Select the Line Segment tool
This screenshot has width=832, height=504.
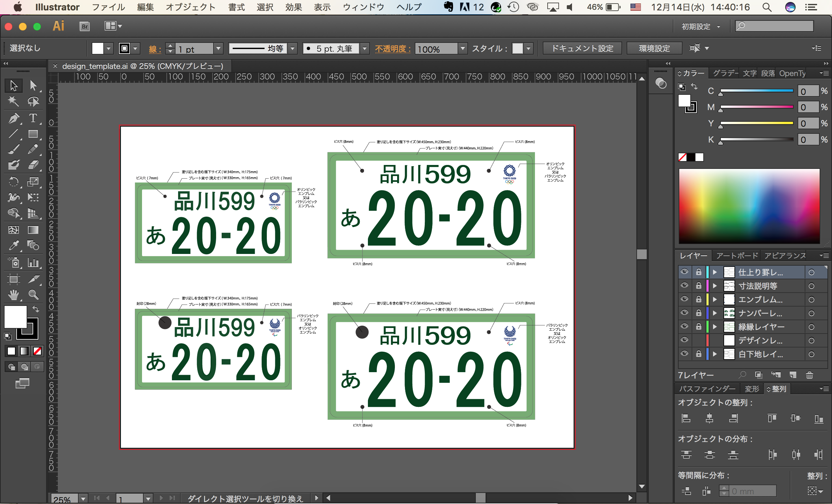pos(14,134)
